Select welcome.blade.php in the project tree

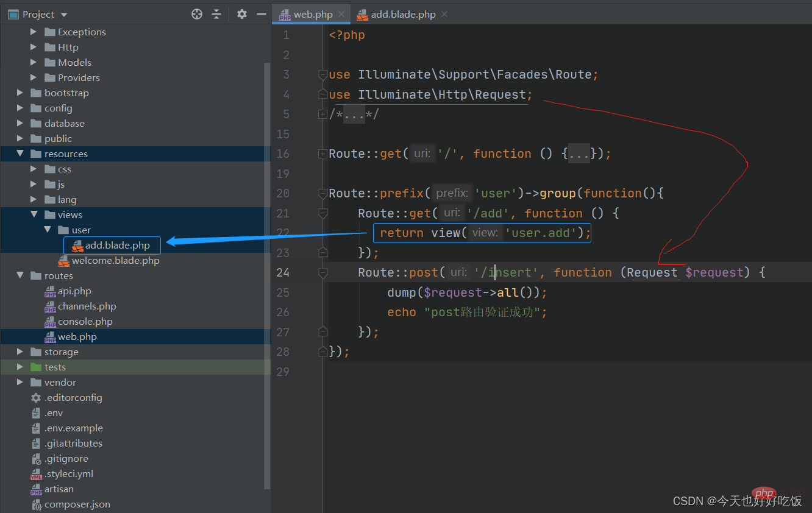[115, 260]
